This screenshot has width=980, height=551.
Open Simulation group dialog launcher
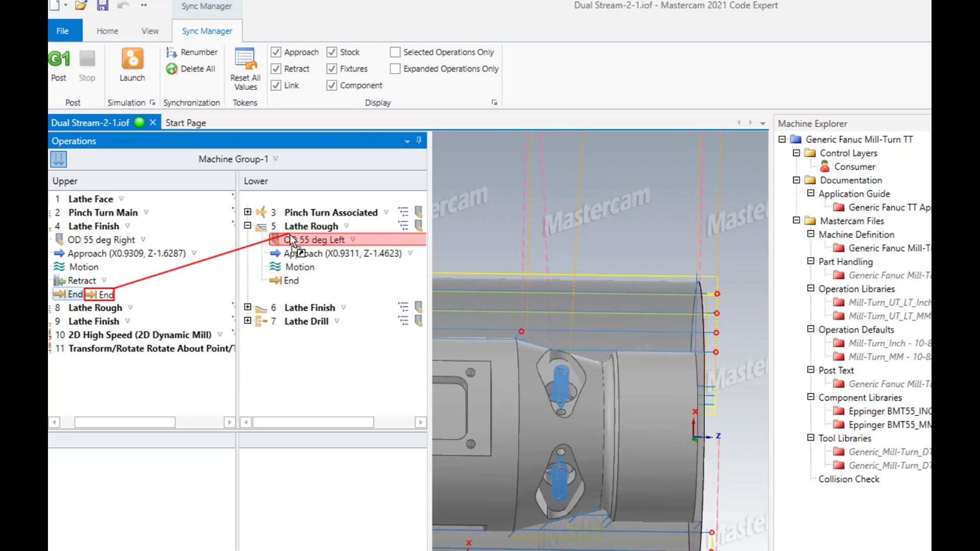coord(152,103)
